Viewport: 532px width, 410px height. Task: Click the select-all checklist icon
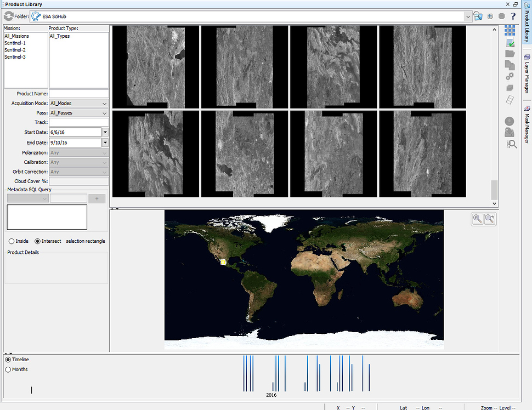point(510,42)
